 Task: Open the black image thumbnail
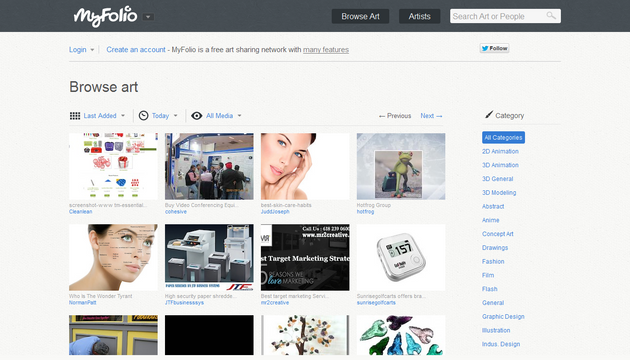[x=209, y=335]
